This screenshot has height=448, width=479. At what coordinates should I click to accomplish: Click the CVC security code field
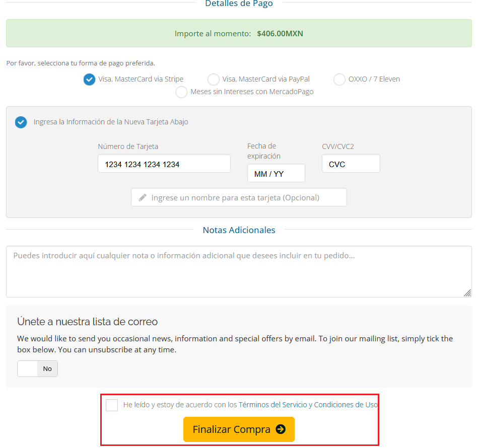click(351, 164)
